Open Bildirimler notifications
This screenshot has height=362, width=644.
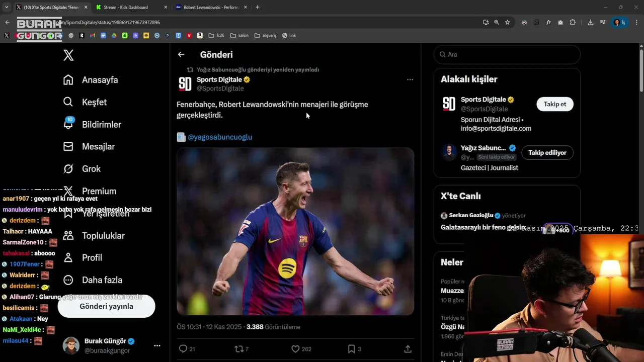(92, 124)
